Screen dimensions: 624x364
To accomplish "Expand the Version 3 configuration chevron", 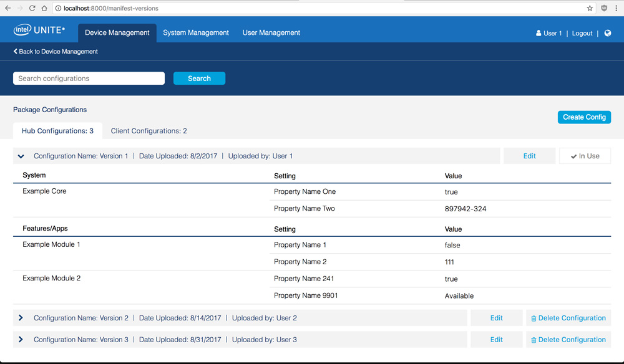I will 21,339.
